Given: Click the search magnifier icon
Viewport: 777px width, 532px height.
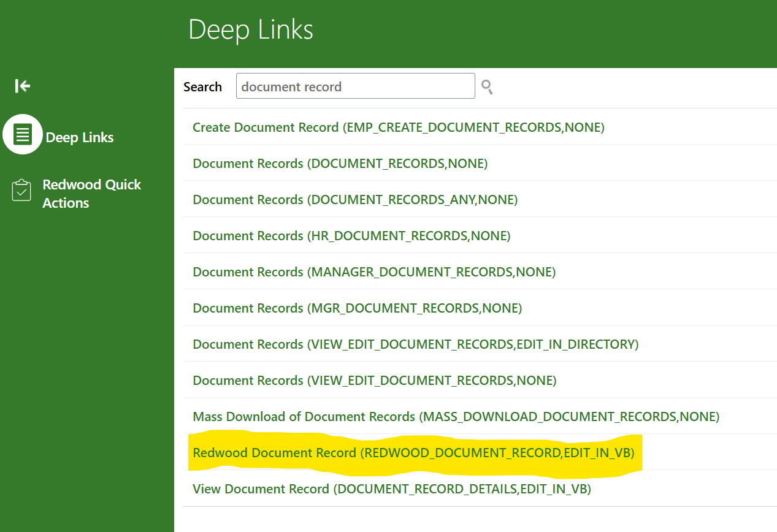Looking at the screenshot, I should click(486, 88).
